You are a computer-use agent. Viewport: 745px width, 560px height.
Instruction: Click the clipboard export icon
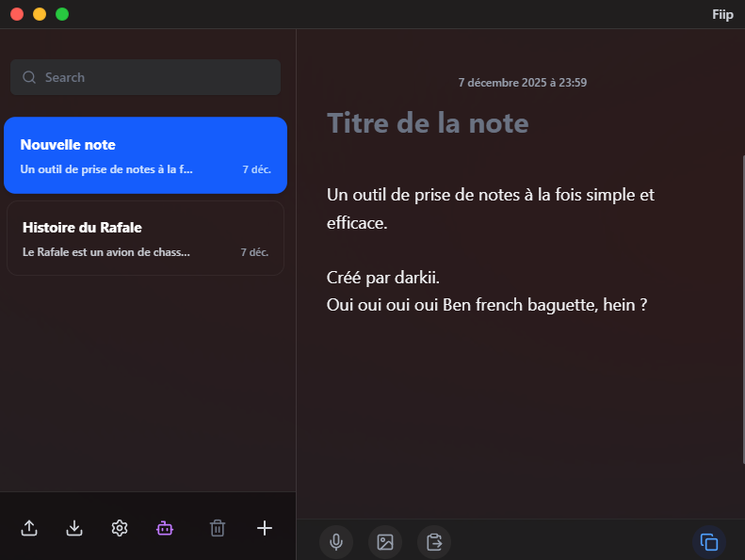(434, 541)
